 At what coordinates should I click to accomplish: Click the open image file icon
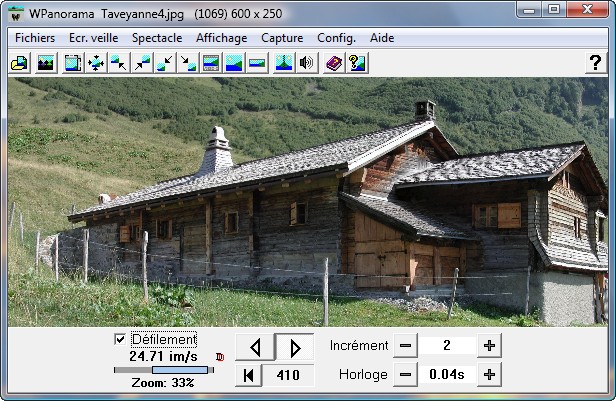[x=20, y=63]
